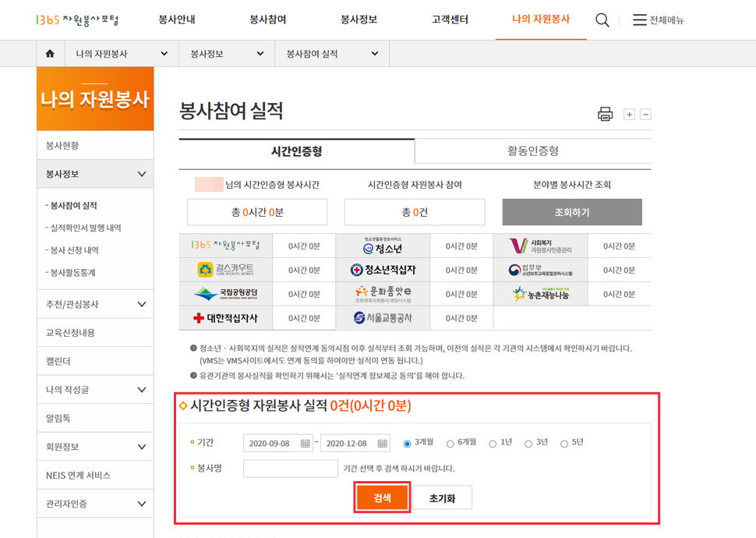Open the 봉사정보 breadcrumb dropdown

[x=227, y=54]
